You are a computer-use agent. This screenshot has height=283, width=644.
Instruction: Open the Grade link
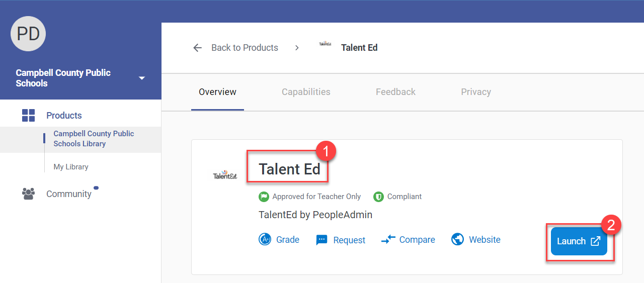coord(288,240)
